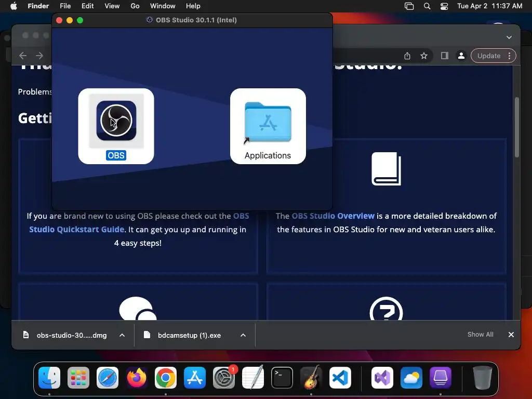This screenshot has width=532, height=399.
Task: Go forward in the Chrome browser
Action: click(39, 55)
